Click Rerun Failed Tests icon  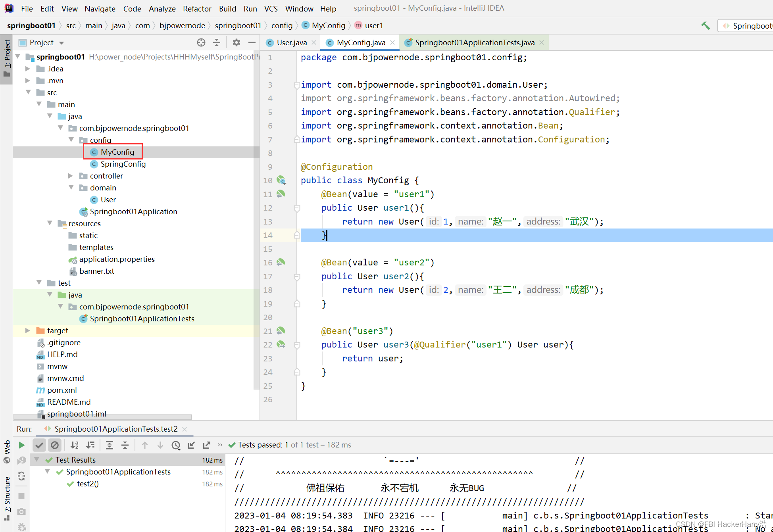click(21, 460)
